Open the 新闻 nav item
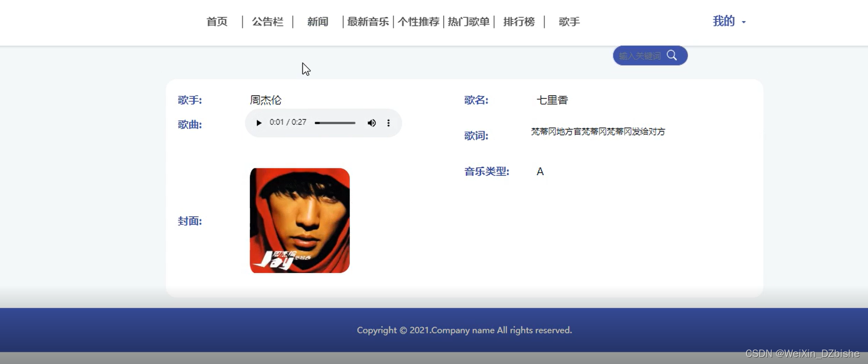The height and width of the screenshot is (364, 868). click(x=317, y=22)
